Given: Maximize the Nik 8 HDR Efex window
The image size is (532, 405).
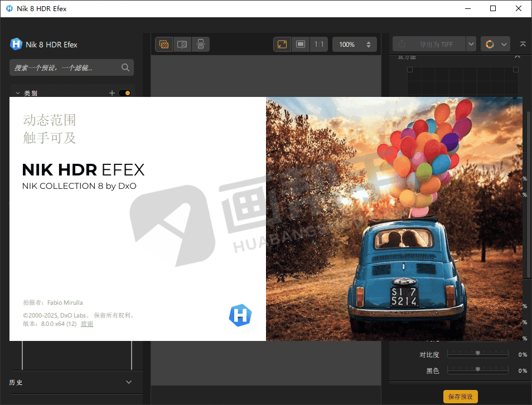Looking at the screenshot, I should [x=493, y=8].
